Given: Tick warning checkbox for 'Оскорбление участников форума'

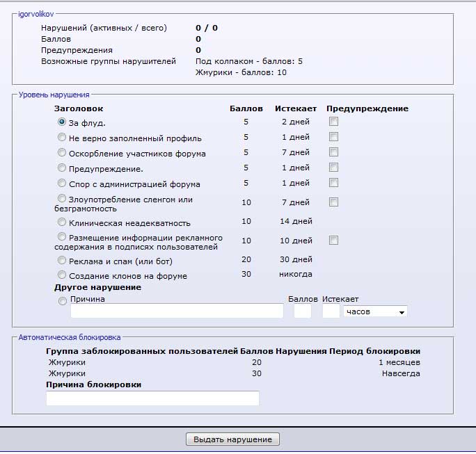Looking at the screenshot, I should click(333, 152).
